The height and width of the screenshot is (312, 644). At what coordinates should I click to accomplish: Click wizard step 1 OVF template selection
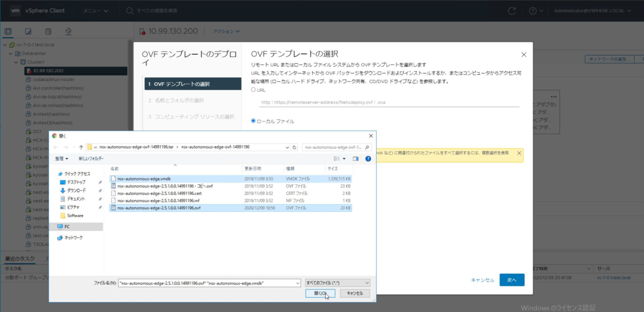tap(192, 84)
